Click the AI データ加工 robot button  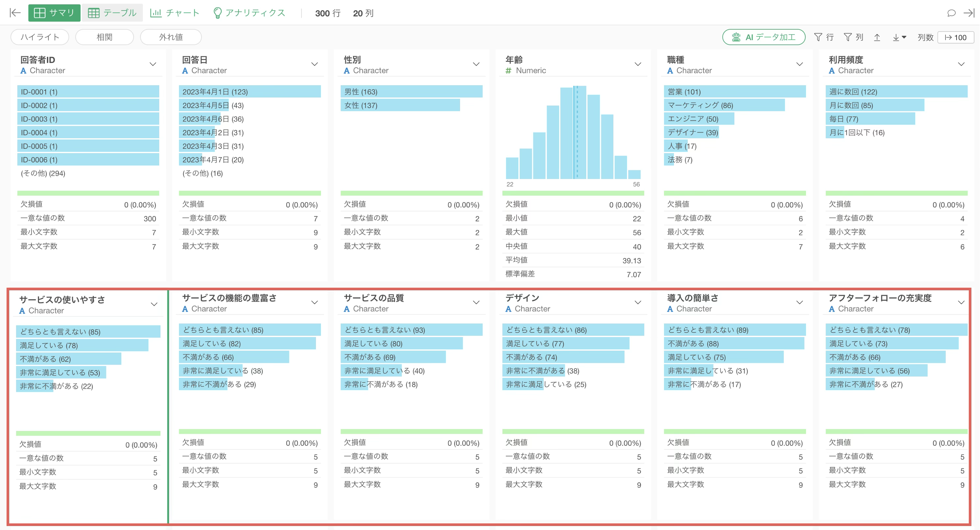click(763, 37)
